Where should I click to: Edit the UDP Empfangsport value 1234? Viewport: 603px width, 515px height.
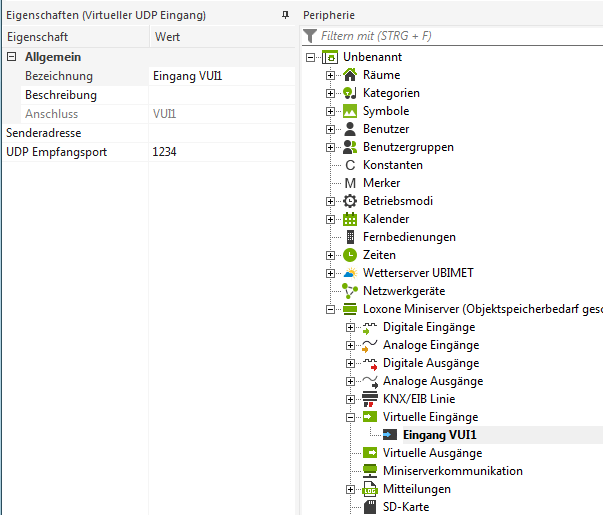pos(222,152)
